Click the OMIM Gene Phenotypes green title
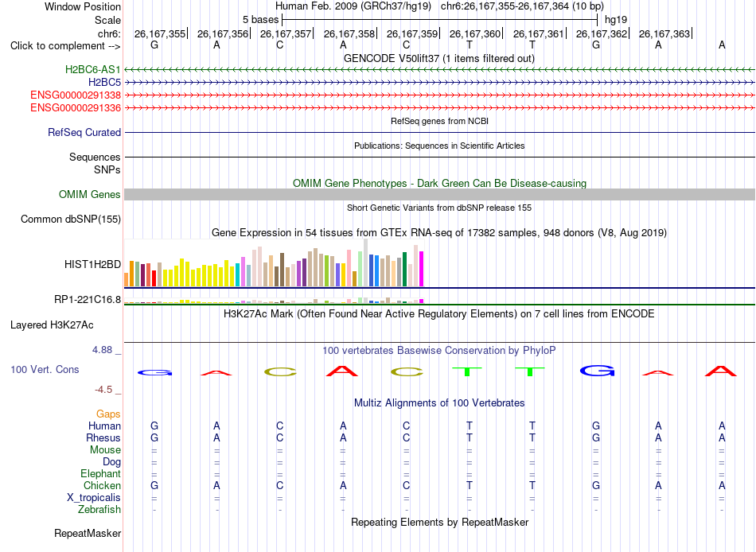This screenshot has height=552, width=756. [439, 183]
